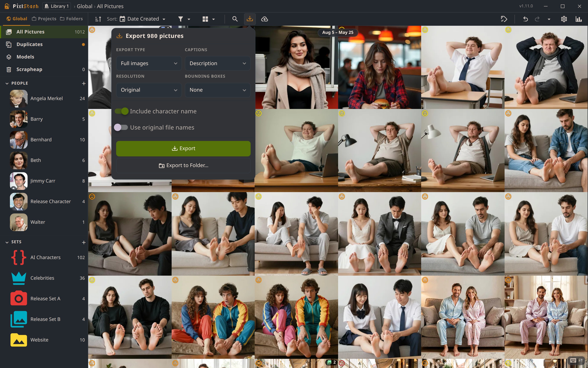Screen dimensions: 588x368
Task: Open settings gear icon
Action: click(564, 19)
